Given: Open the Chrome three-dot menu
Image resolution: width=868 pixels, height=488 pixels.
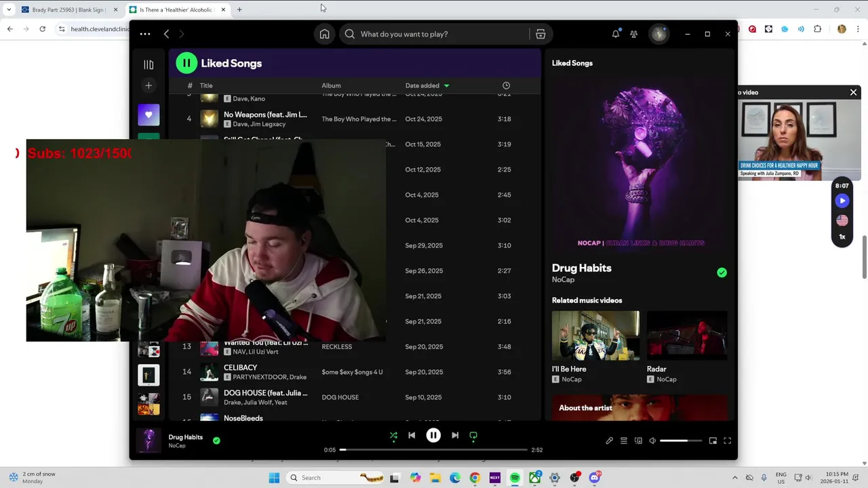Looking at the screenshot, I should point(858,29).
